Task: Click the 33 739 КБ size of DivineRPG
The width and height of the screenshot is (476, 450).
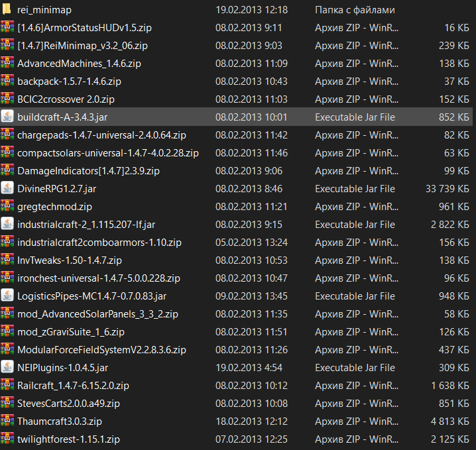Action: click(x=447, y=189)
